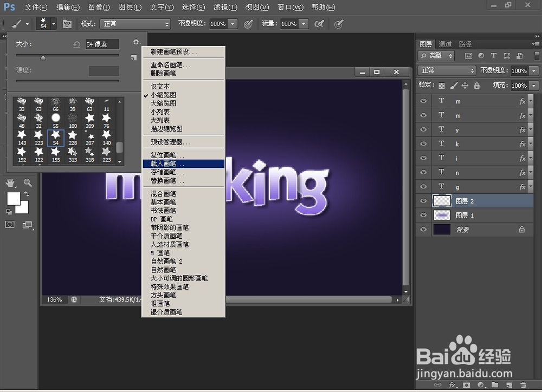Toggle visibility of the 背景 background layer
Viewport: 542px width, 392px height.
click(x=423, y=229)
